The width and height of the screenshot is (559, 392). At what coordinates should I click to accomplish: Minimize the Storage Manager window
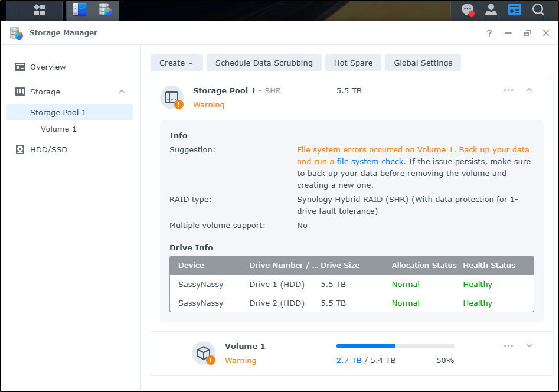tap(508, 33)
